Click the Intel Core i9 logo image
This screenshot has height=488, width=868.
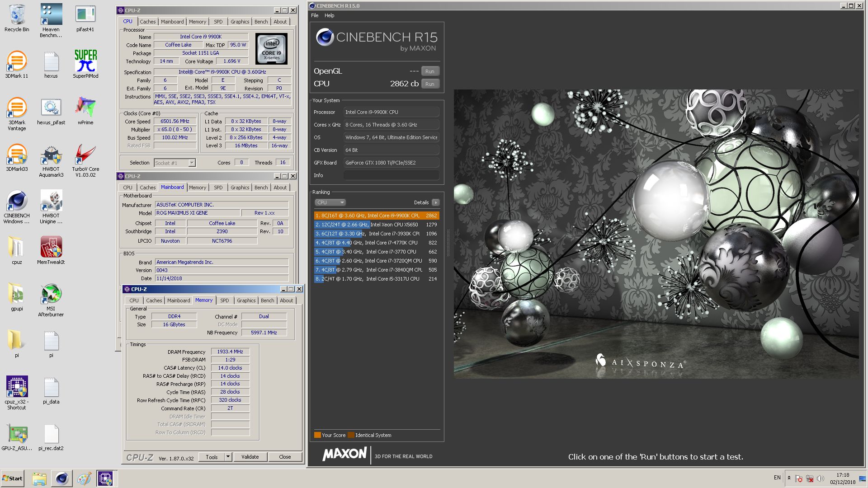click(271, 48)
